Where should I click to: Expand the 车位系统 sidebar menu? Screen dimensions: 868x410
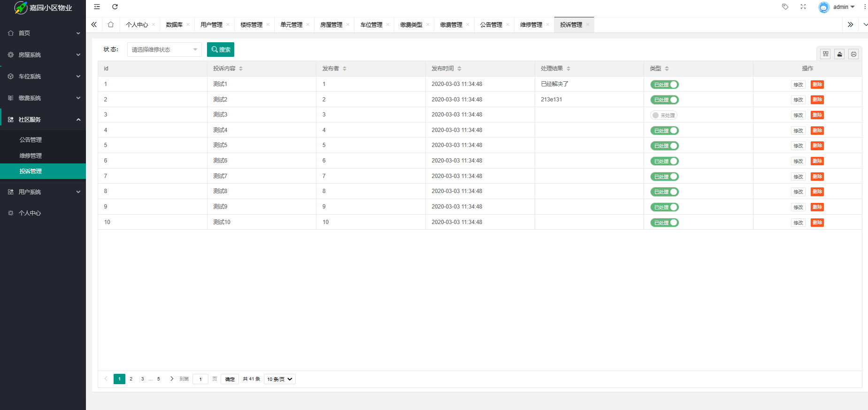click(43, 76)
